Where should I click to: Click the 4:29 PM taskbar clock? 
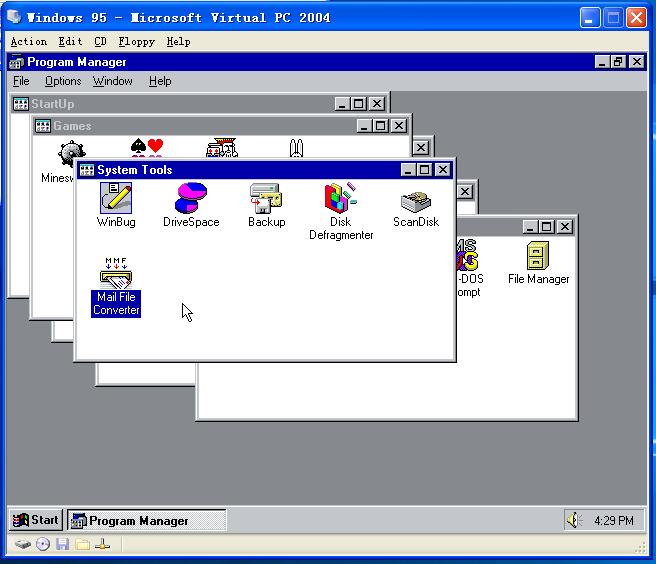(613, 520)
